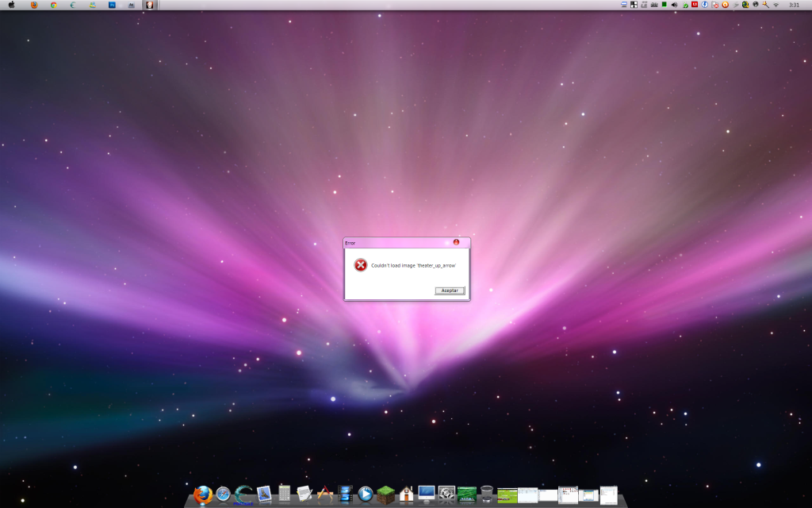812x508 pixels.
Task: Open Windows Live Messenger from the top taskbar
Action: coord(92,5)
